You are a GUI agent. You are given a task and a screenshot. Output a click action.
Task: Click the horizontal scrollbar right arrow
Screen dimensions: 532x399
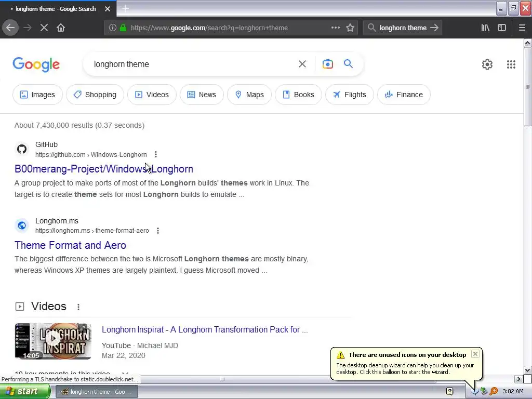click(x=518, y=379)
